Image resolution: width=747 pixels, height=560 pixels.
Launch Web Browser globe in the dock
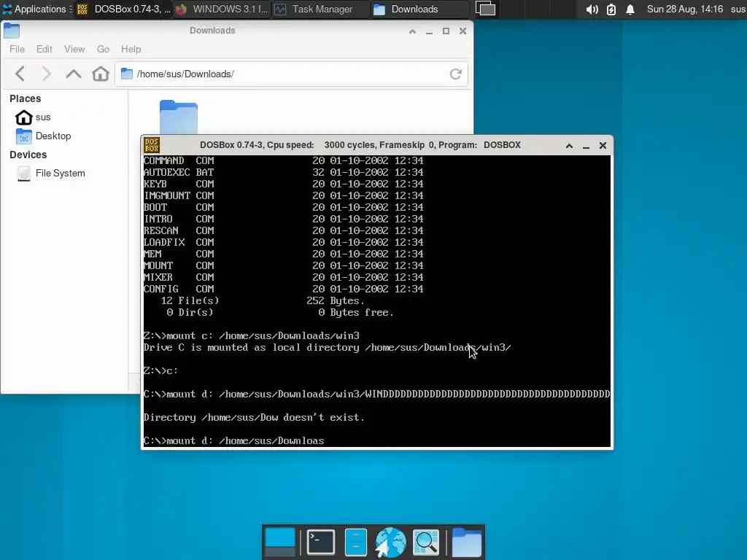click(x=391, y=542)
